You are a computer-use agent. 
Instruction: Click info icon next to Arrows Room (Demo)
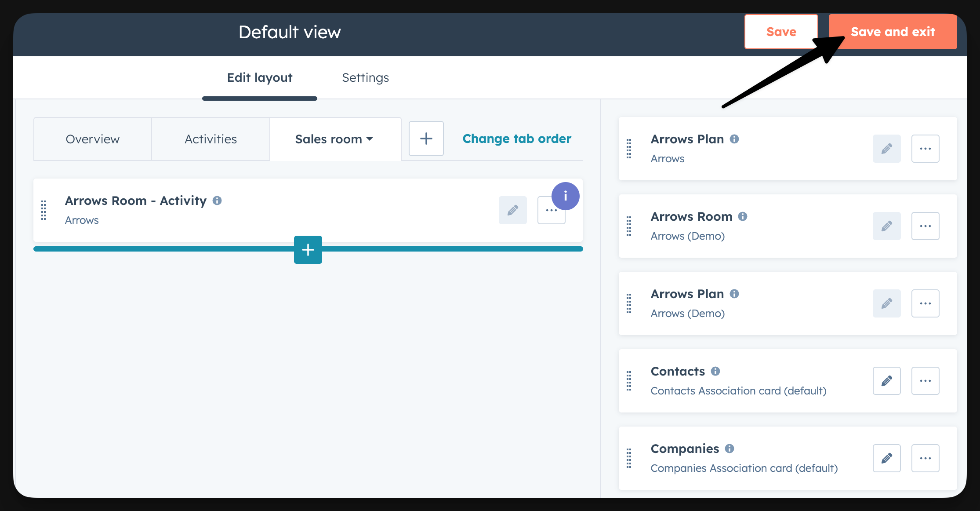coord(743,216)
